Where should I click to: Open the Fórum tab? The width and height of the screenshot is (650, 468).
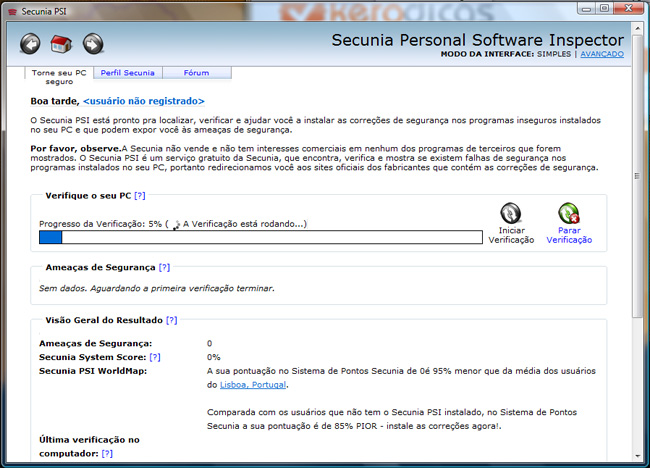(x=196, y=73)
